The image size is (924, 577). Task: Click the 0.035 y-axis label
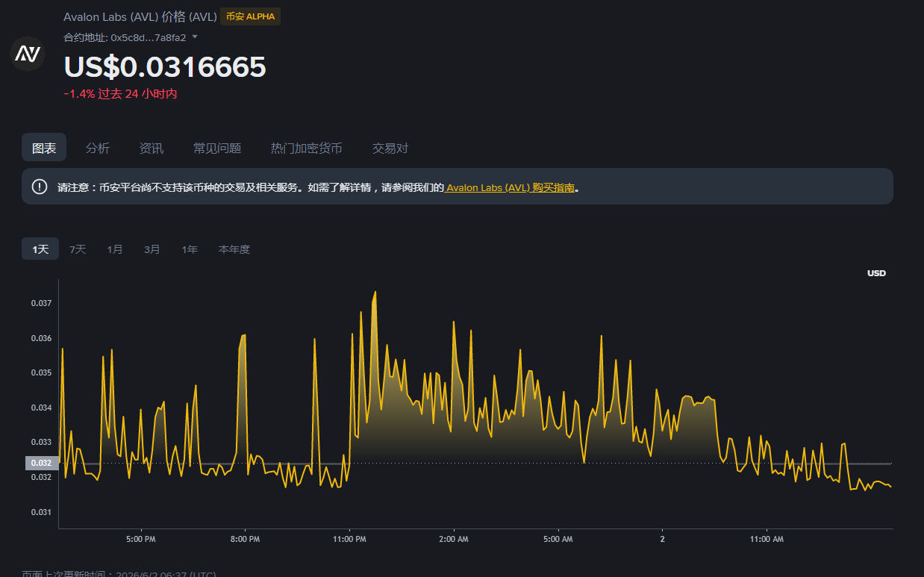(41, 372)
